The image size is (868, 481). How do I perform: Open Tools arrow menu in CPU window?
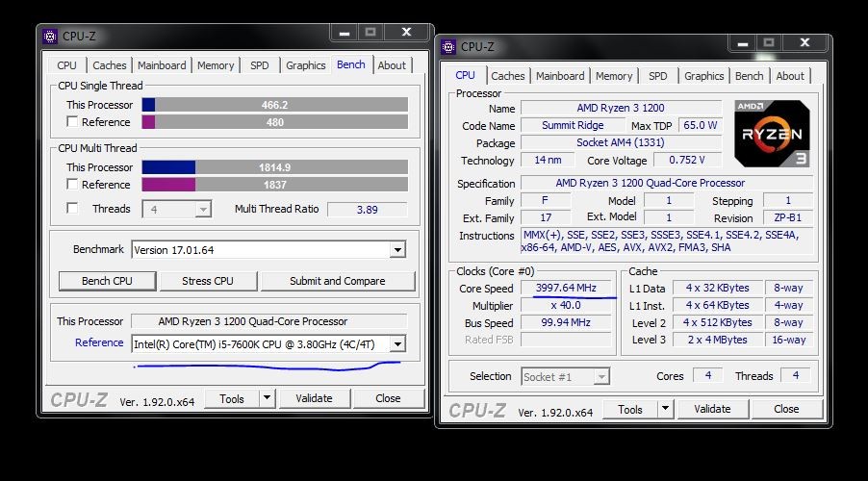(665, 409)
